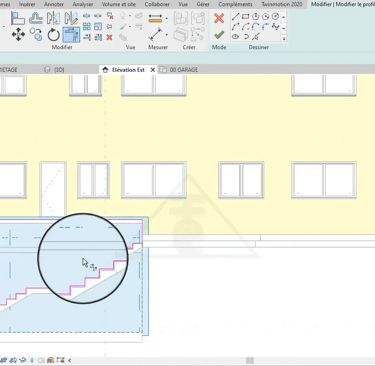375x366 pixels.
Task: Select the Fillet Arc tool
Action: click(266, 27)
